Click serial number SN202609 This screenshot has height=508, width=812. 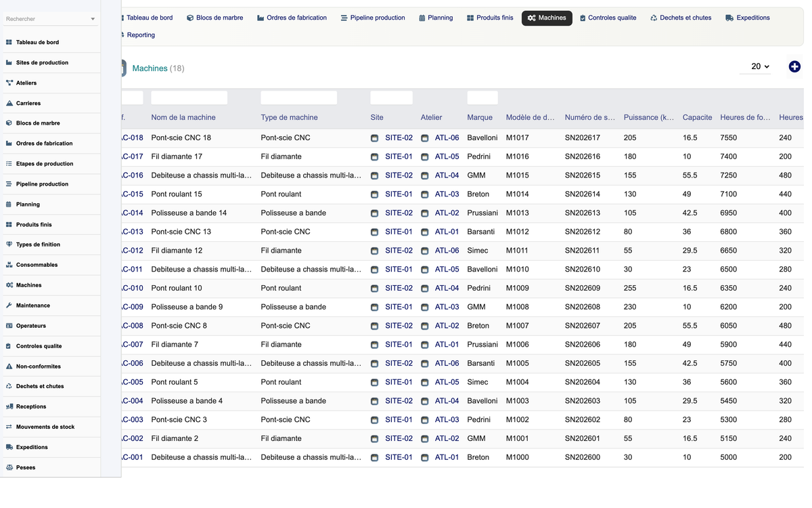[583, 289]
